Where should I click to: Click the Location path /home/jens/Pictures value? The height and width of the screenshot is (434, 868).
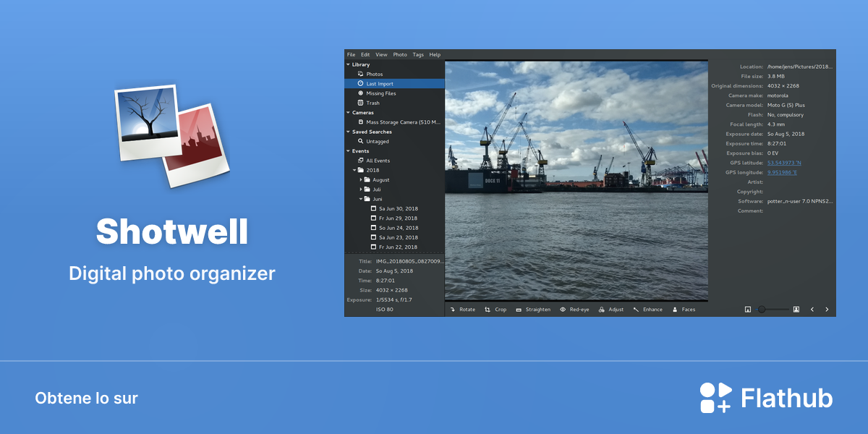coord(800,67)
